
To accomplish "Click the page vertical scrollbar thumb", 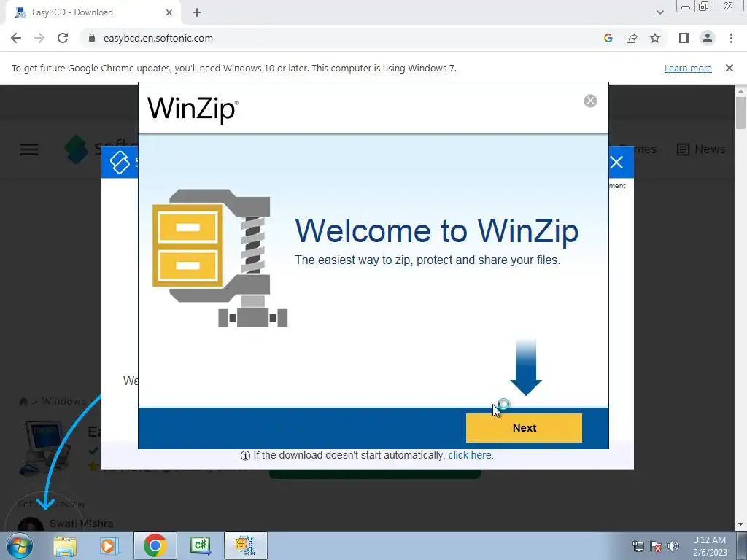I will pos(740,112).
